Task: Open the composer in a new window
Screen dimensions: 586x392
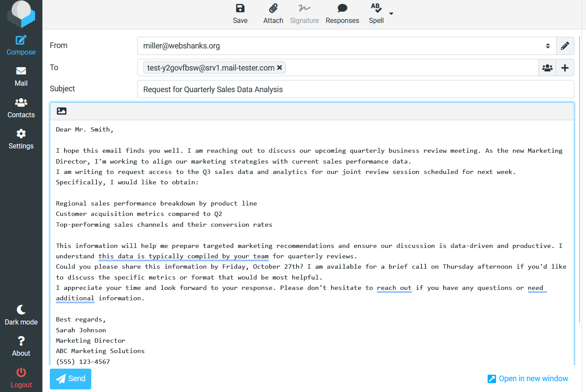Action: pos(528,379)
